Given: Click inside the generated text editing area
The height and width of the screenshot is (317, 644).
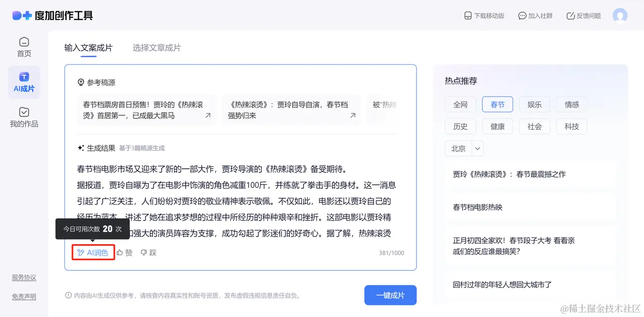Looking at the screenshot, I should coord(236,201).
